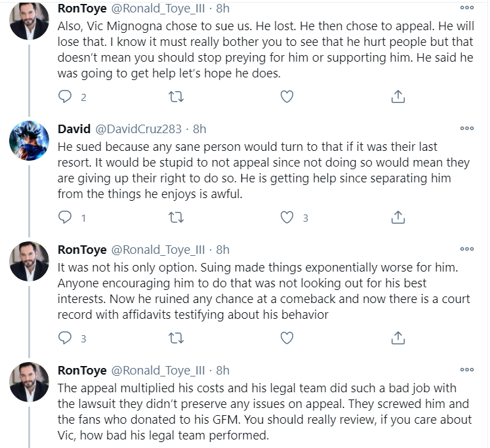
Task: Open the @DavidCruz283 profile handle
Action: point(138,129)
